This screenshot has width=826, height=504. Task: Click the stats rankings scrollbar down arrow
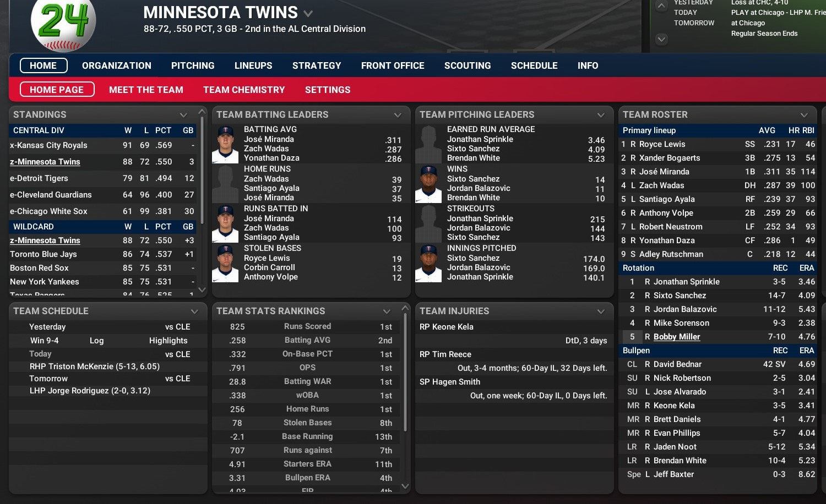click(x=405, y=486)
